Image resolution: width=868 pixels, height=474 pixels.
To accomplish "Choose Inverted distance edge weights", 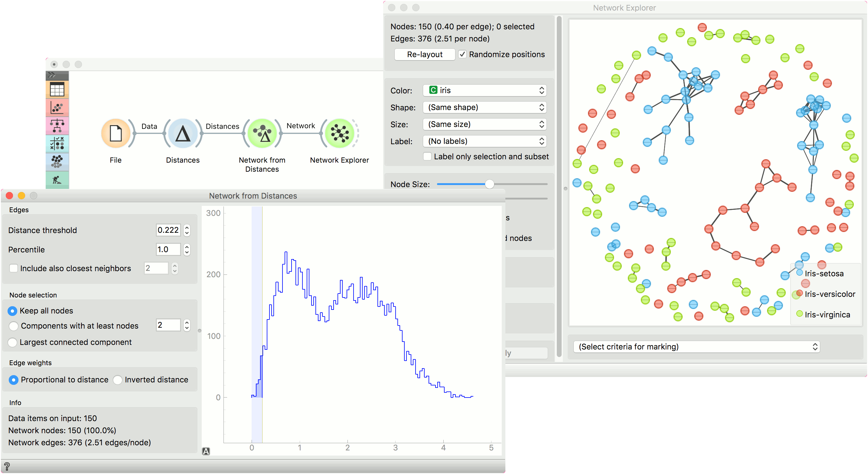I will (x=118, y=380).
